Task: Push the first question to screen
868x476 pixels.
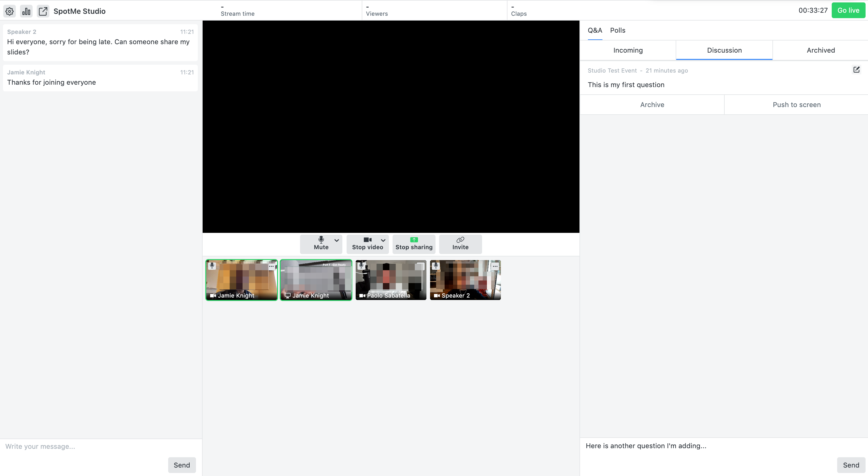Action: coord(796,105)
